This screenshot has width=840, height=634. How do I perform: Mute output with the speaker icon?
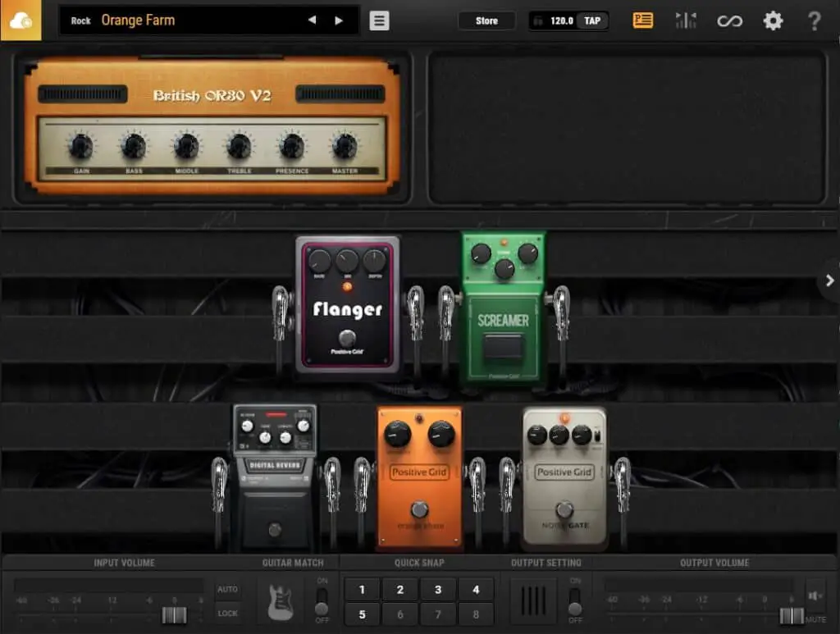coord(815,596)
